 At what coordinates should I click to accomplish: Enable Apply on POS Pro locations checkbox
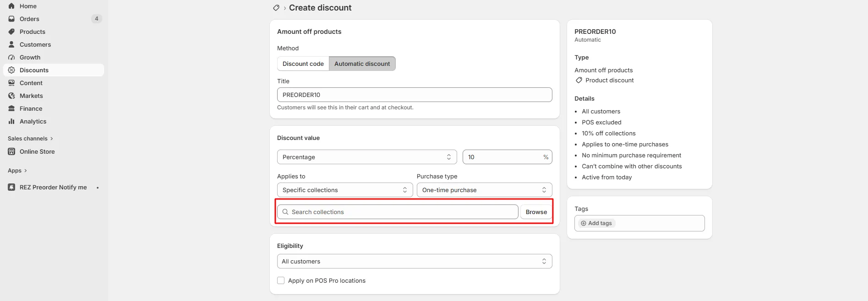coord(281,280)
